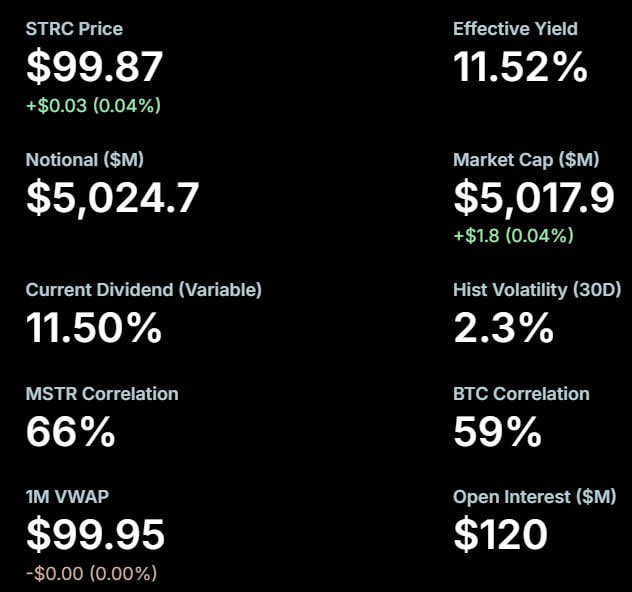The width and height of the screenshot is (632, 592).
Task: Click the 1M VWAP label
Action: click(67, 497)
